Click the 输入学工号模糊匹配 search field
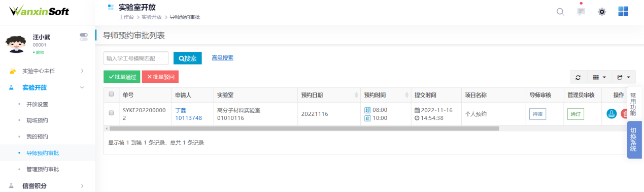Viewport: 644px width, 192px height. (136, 58)
